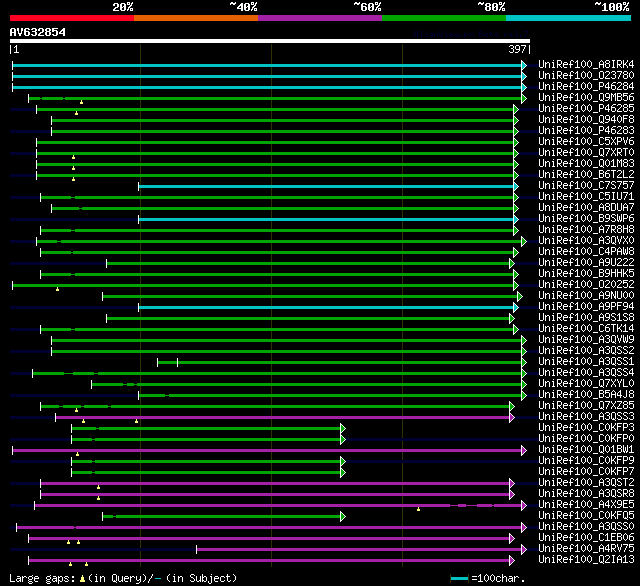Click the UniRef100_A3QVX0 label

[586, 241]
